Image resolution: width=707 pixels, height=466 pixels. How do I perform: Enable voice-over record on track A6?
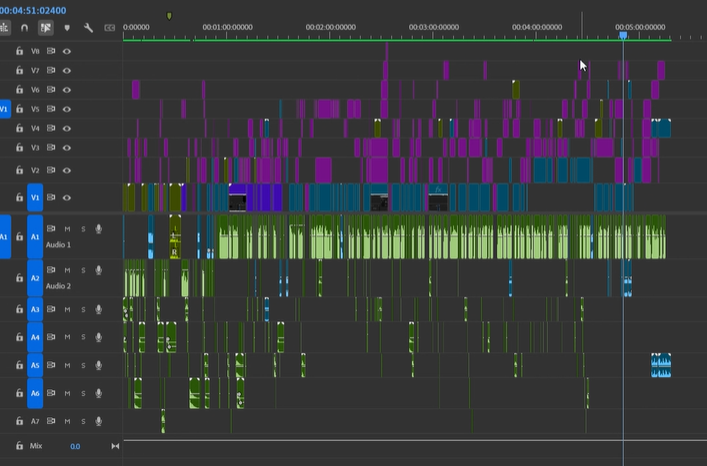click(x=98, y=393)
